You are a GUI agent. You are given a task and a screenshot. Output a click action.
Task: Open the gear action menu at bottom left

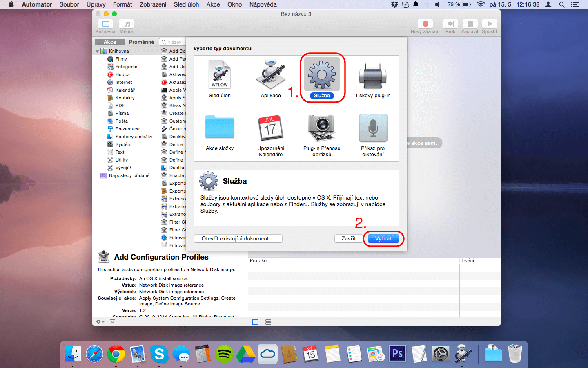coord(100,322)
